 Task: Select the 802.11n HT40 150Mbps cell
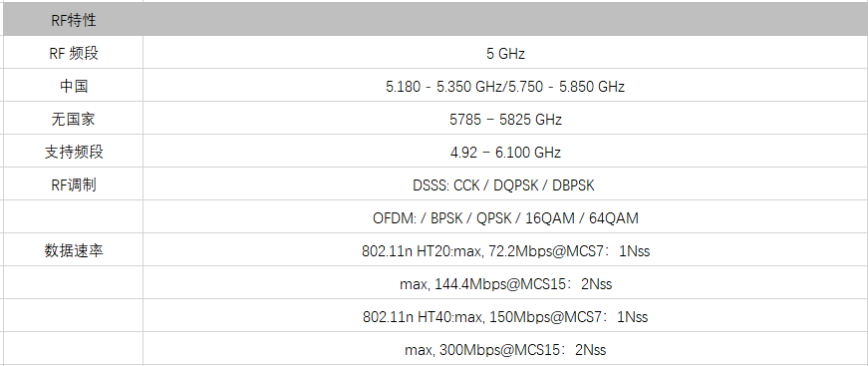point(505,315)
